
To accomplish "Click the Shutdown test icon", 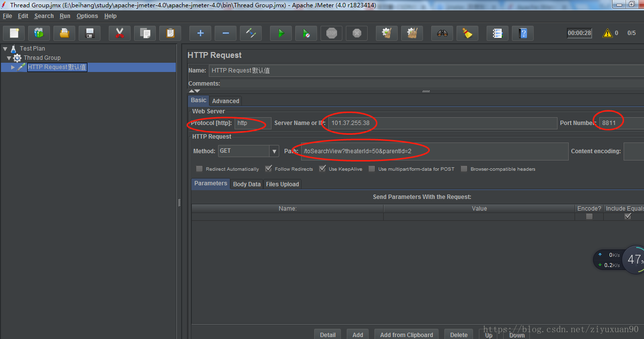I will [x=356, y=33].
